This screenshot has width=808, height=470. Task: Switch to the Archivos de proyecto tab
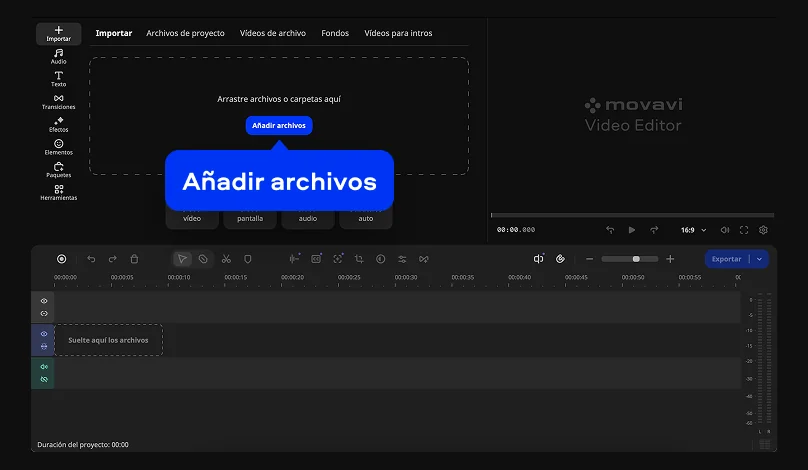[x=185, y=33]
